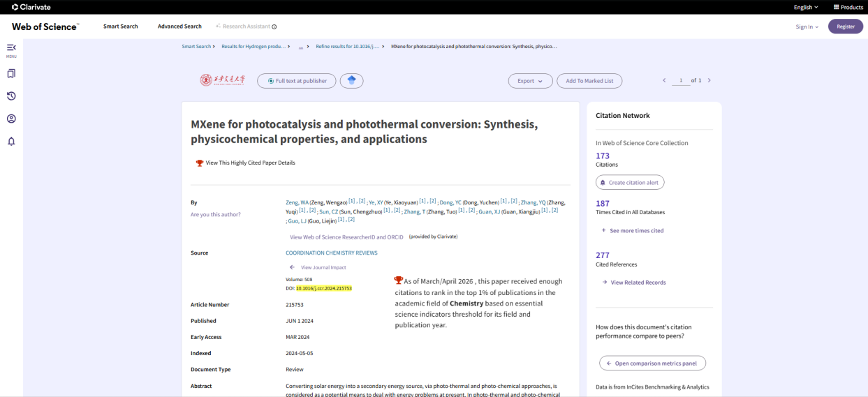Click the Research Assistant info icon
This screenshot has height=397, width=868.
pos(274,27)
